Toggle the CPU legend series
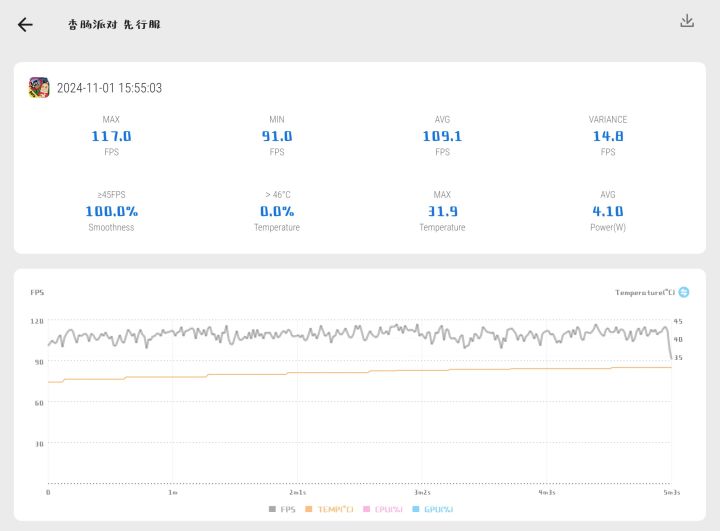 383,509
